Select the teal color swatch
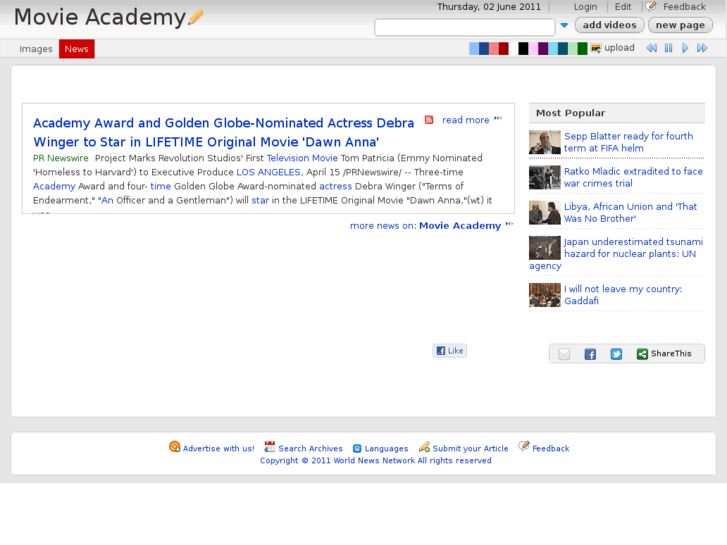The image size is (727, 545). coord(563,49)
